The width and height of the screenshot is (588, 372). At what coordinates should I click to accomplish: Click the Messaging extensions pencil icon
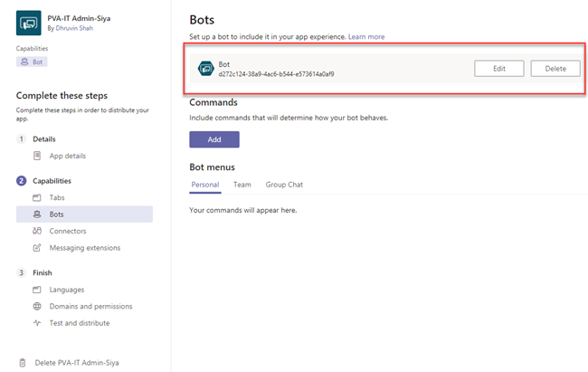(x=37, y=248)
